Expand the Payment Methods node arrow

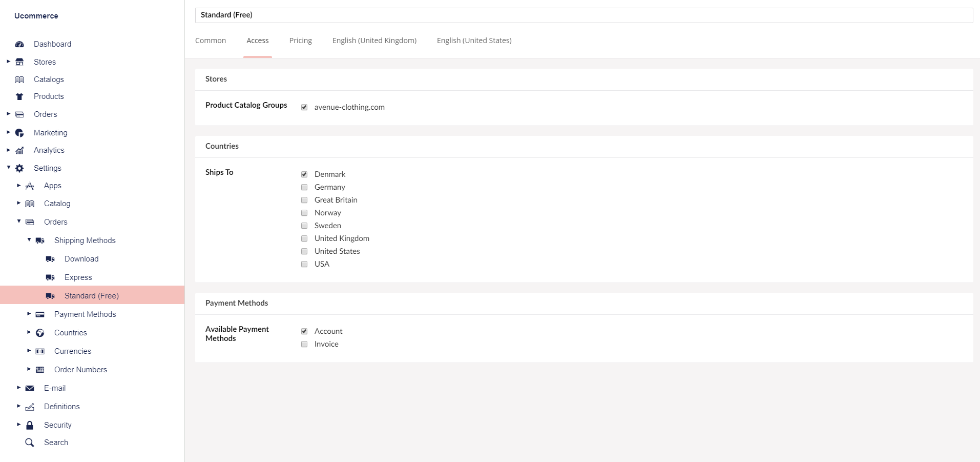29,314
